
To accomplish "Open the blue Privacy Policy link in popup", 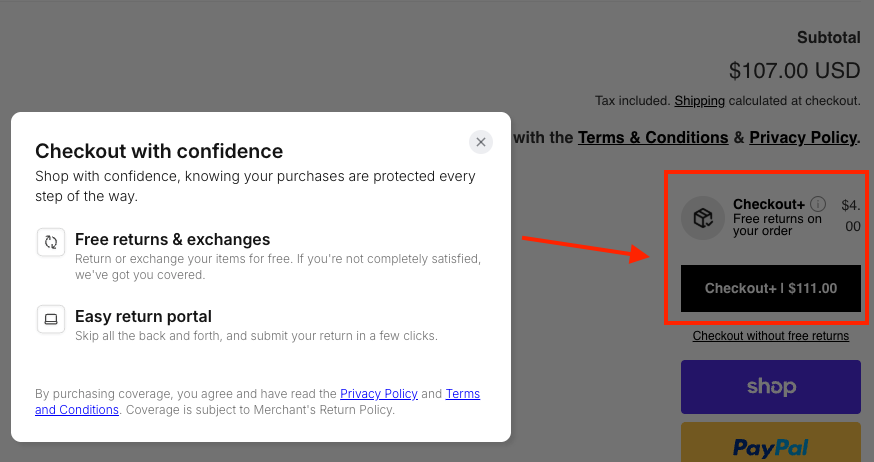I will (x=378, y=393).
